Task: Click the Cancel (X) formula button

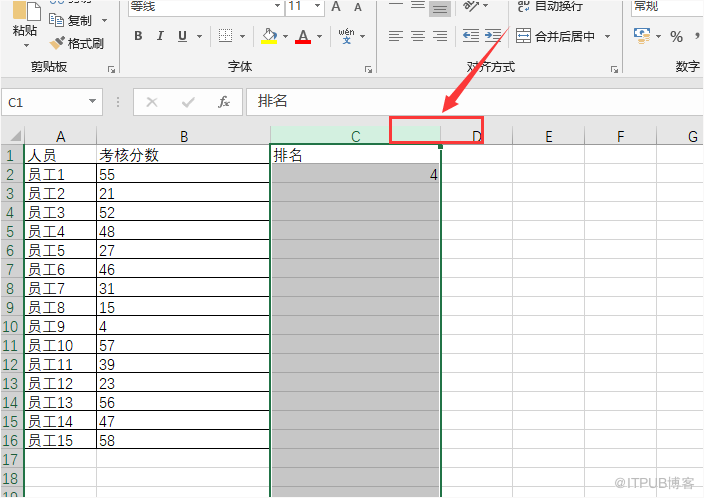Action: (x=152, y=102)
